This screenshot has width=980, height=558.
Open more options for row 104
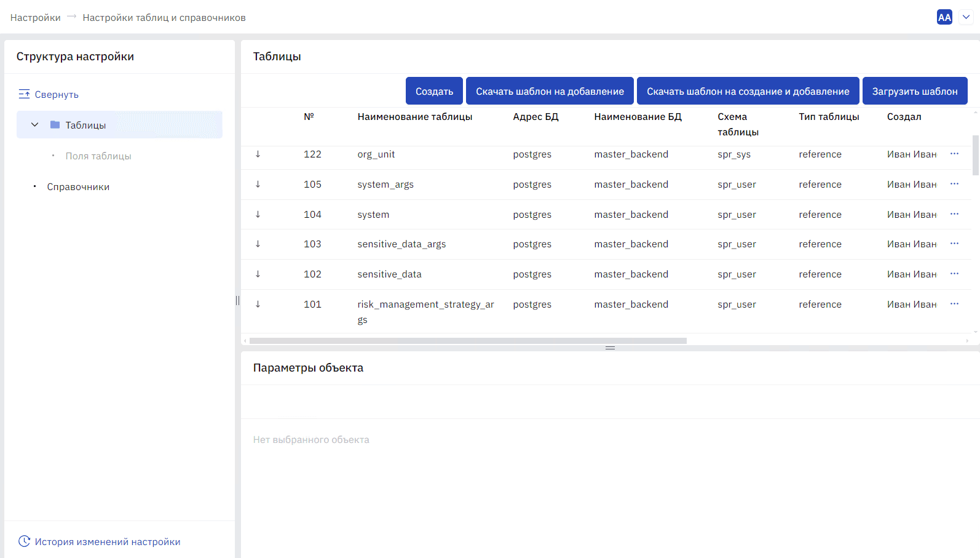coord(954,214)
